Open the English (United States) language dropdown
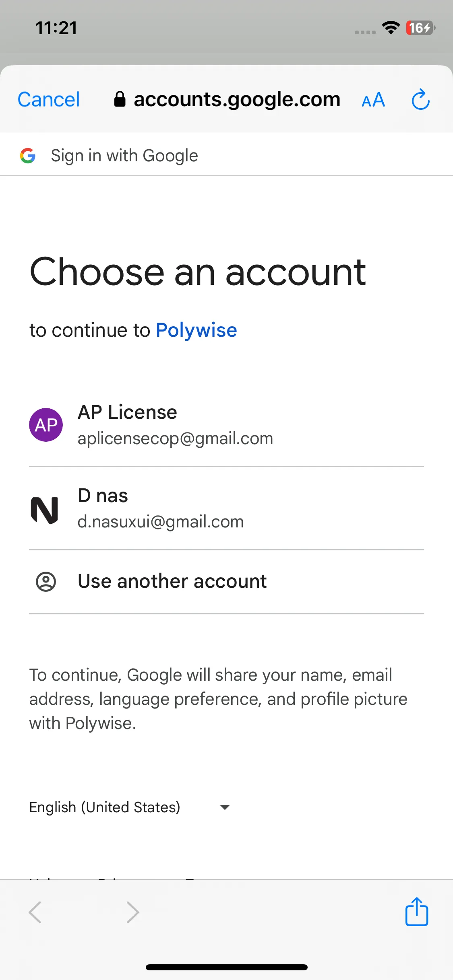The image size is (453, 980). point(130,807)
